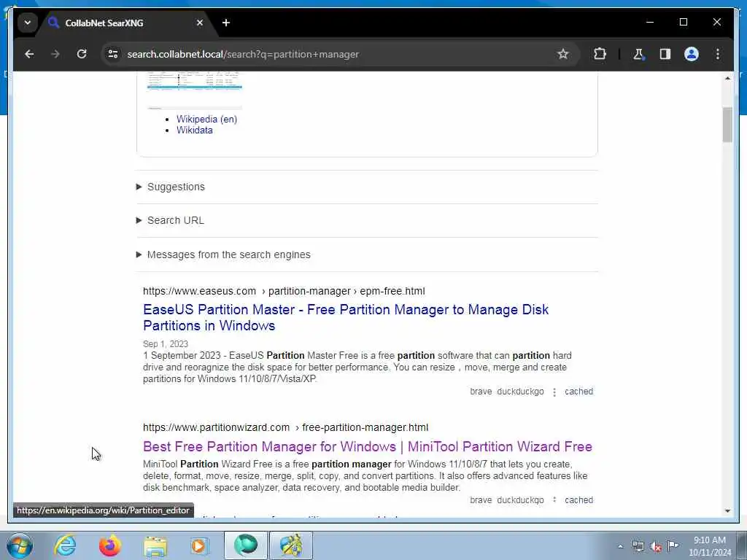This screenshot has width=747, height=560.
Task: Open cached version of EaseUS result
Action: 578,392
